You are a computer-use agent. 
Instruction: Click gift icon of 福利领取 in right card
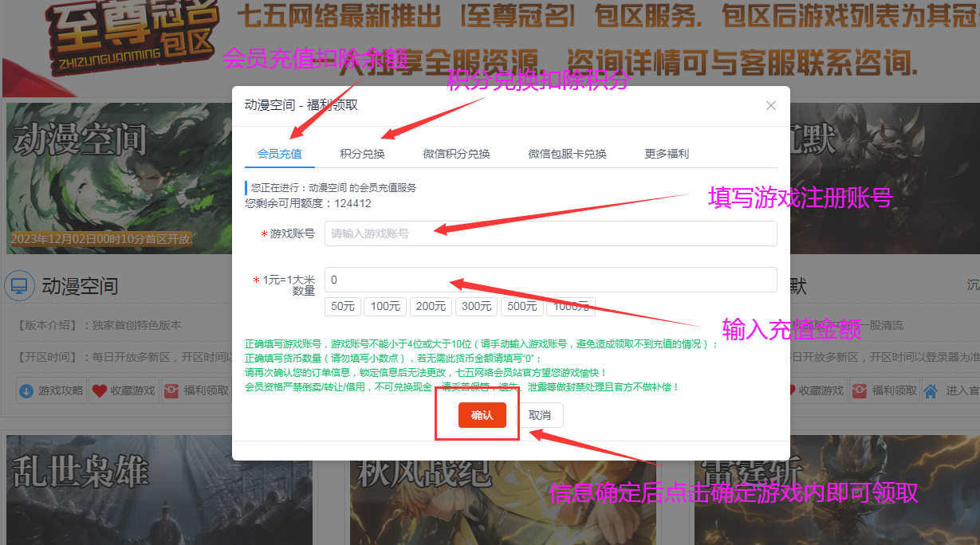pyautogui.click(x=860, y=391)
